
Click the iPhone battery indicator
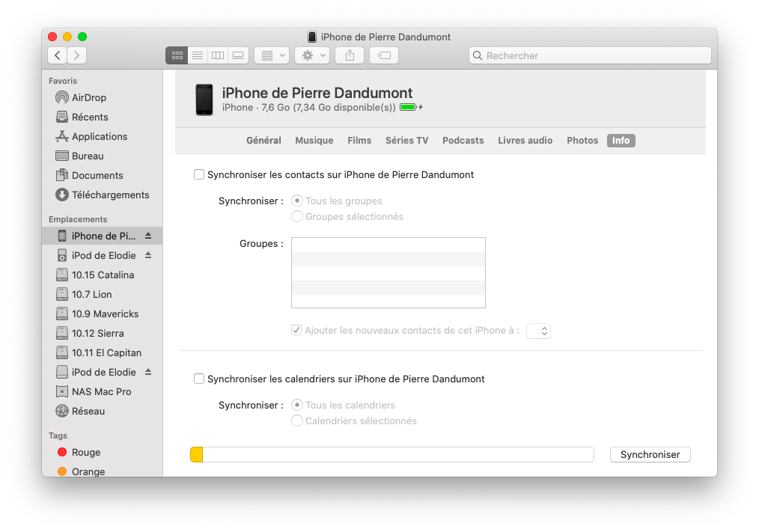[x=408, y=108]
